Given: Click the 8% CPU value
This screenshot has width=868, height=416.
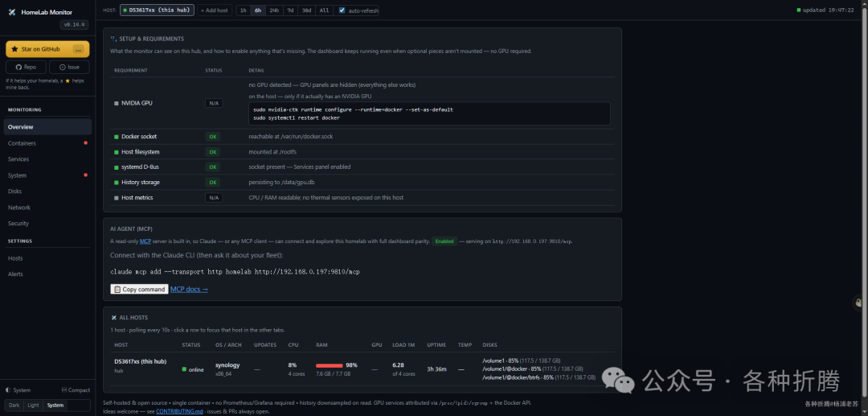Looking at the screenshot, I should click(293, 365).
